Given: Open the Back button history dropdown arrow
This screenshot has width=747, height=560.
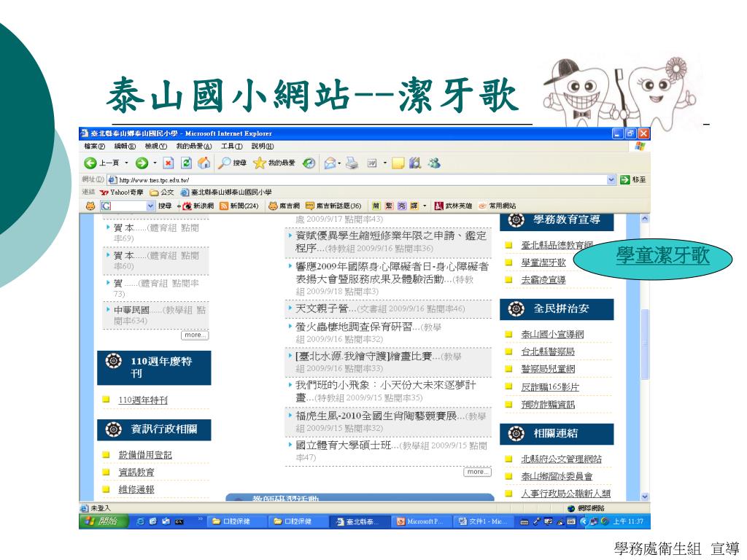Looking at the screenshot, I should tap(126, 163).
